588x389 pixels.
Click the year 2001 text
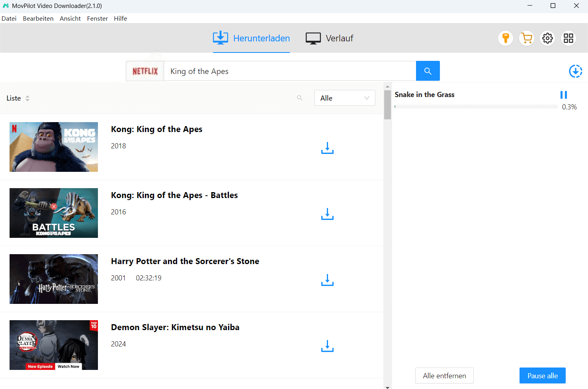pyautogui.click(x=118, y=278)
